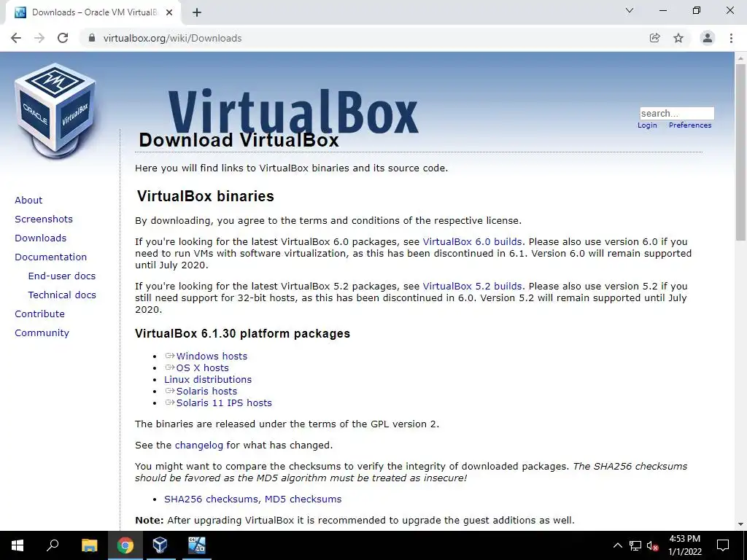Open the tab search chevron

coord(630,10)
